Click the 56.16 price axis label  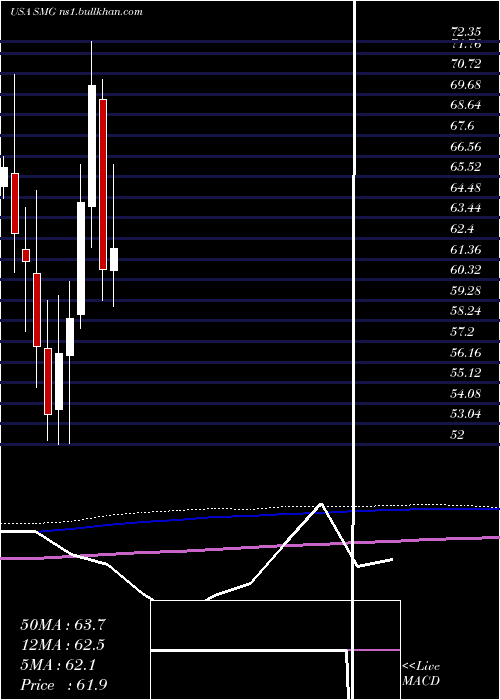coord(466,353)
